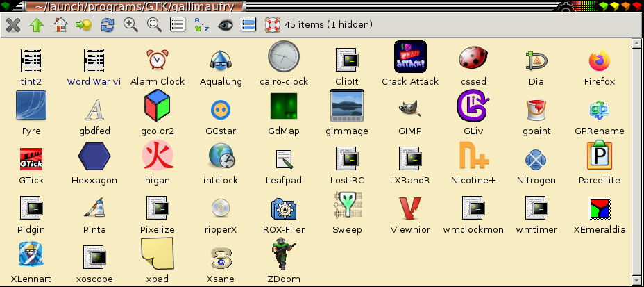
Task: Open ROX-Filer
Action: 284,208
